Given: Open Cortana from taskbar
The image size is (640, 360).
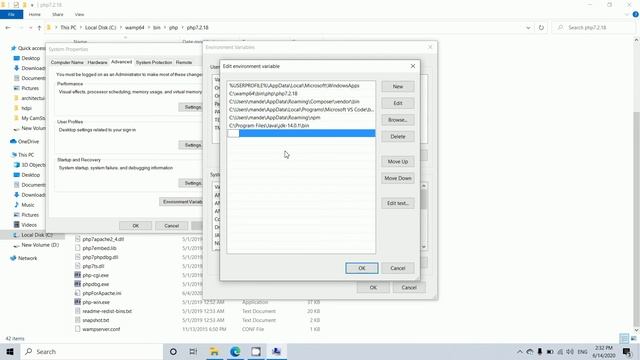Looking at the screenshot, I should coord(173,351).
